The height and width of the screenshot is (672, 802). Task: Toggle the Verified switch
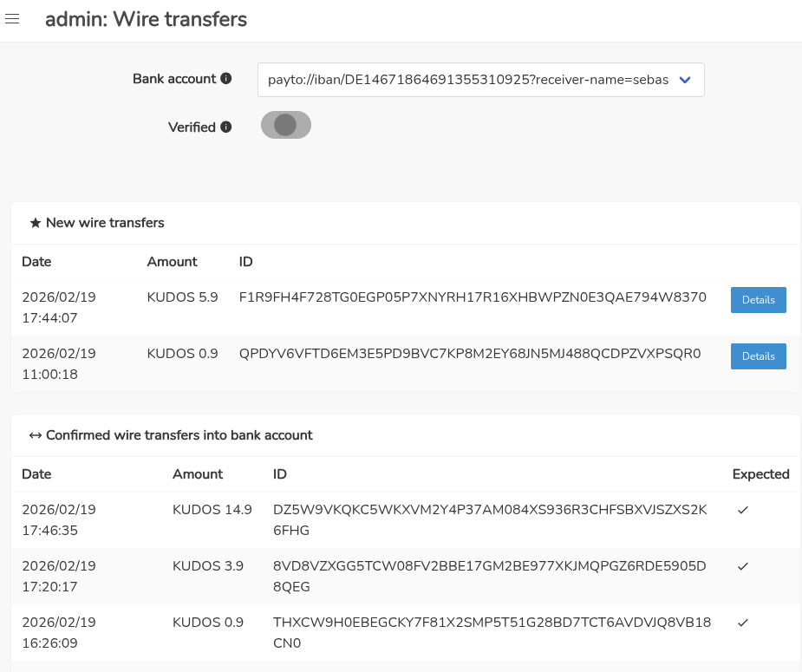286,126
